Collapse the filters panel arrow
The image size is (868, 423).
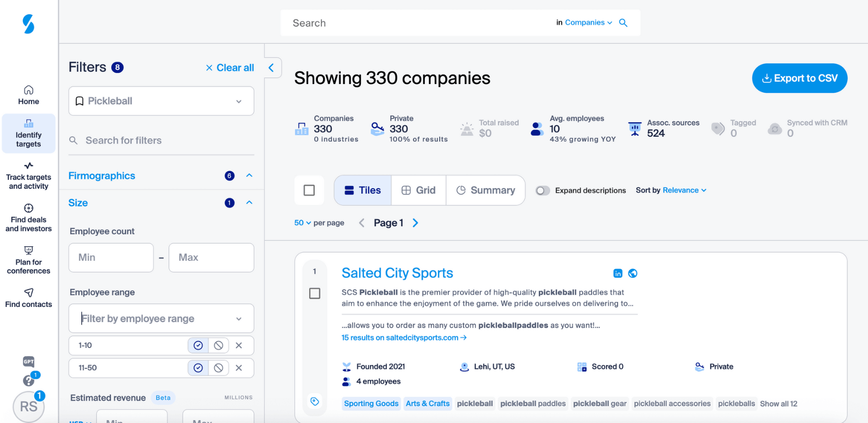(x=271, y=67)
